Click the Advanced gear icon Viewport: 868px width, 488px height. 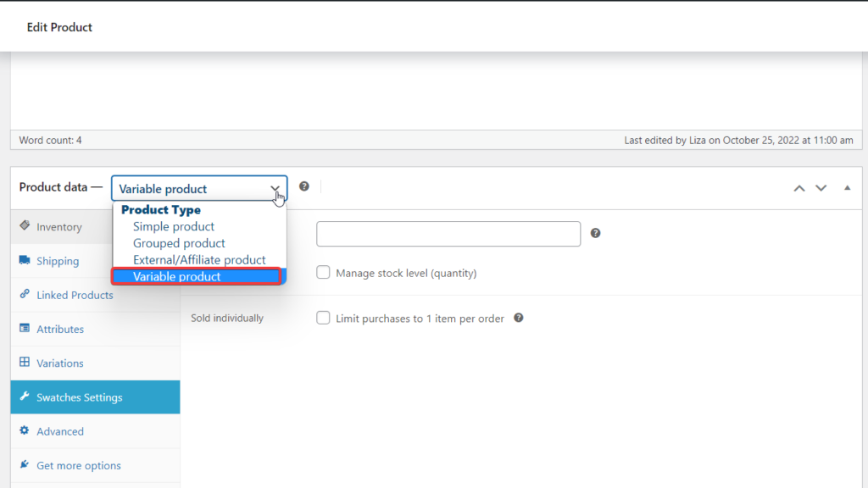tap(25, 430)
